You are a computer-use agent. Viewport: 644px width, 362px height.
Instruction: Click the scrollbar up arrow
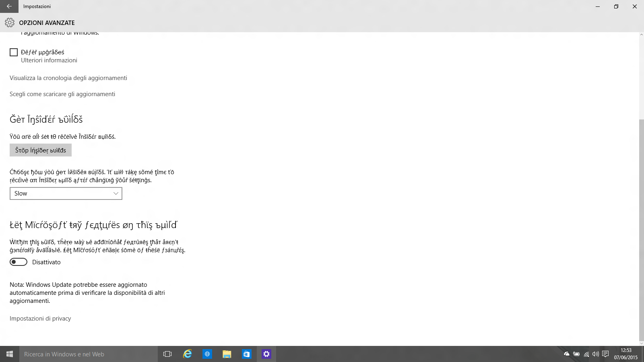tap(641, 35)
